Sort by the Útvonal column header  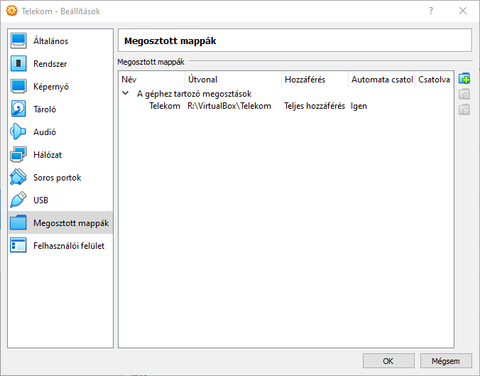pos(233,79)
